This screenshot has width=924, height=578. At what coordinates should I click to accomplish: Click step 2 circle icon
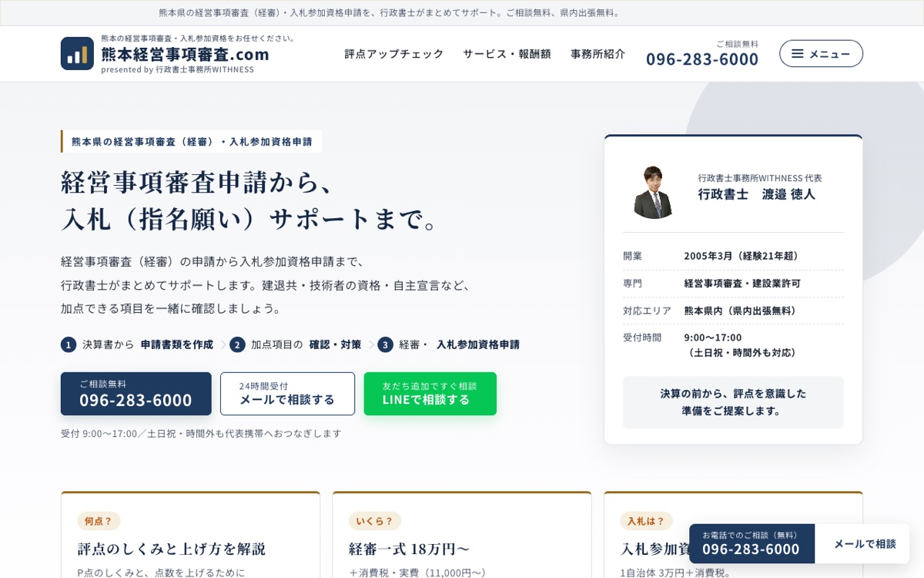coord(237,344)
